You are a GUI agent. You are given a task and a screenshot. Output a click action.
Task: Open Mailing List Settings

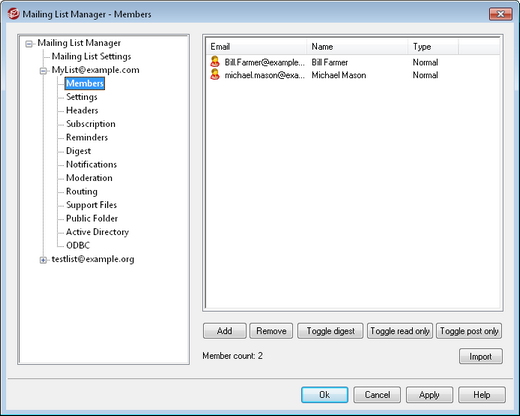pyautogui.click(x=91, y=56)
